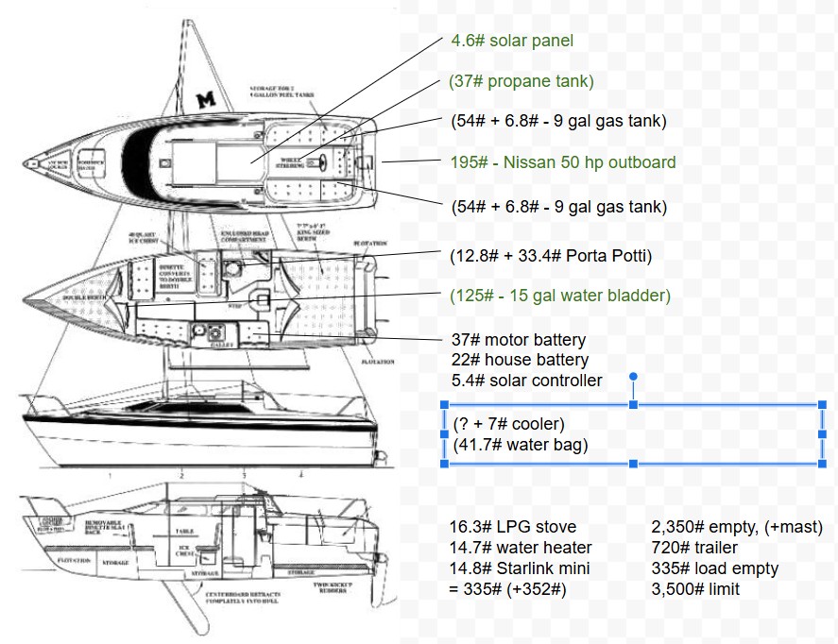Select the '(37# propane tank)' label
The image size is (838, 644).
pos(522,81)
